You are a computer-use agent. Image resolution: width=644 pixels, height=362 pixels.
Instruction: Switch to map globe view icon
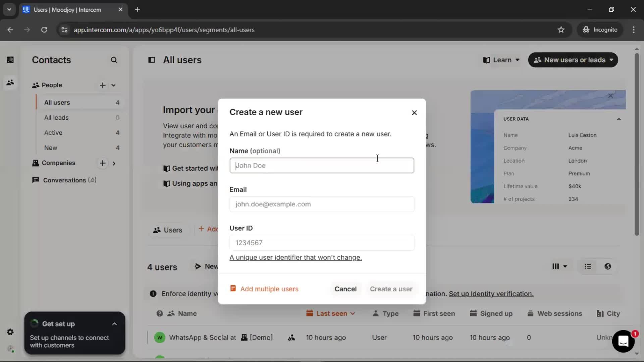pyautogui.click(x=608, y=266)
